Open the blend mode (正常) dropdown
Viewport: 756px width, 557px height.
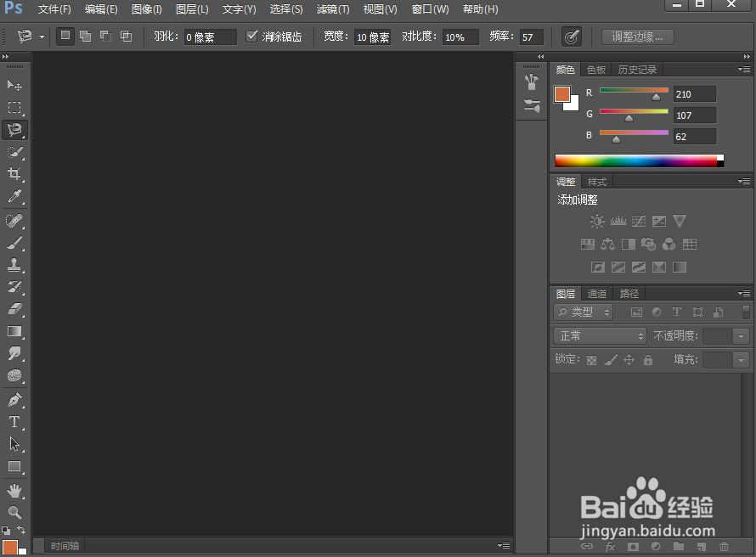(x=600, y=336)
